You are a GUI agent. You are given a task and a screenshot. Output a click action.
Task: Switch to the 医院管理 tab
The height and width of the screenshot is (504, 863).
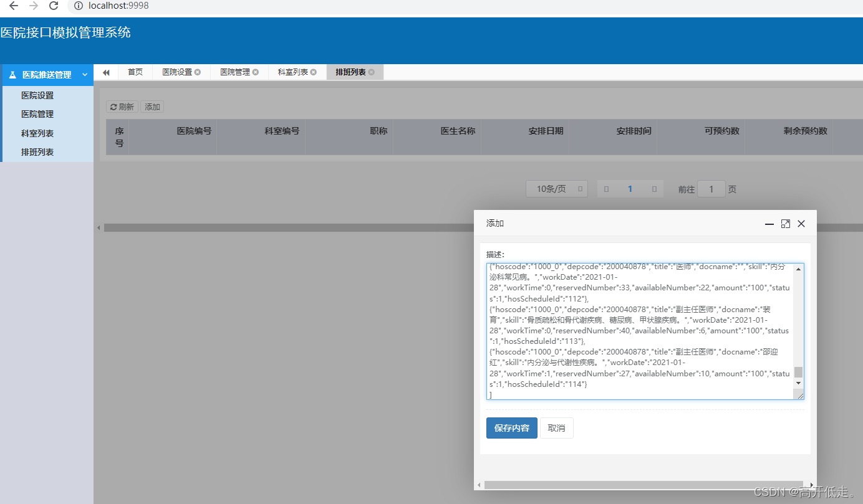click(235, 72)
